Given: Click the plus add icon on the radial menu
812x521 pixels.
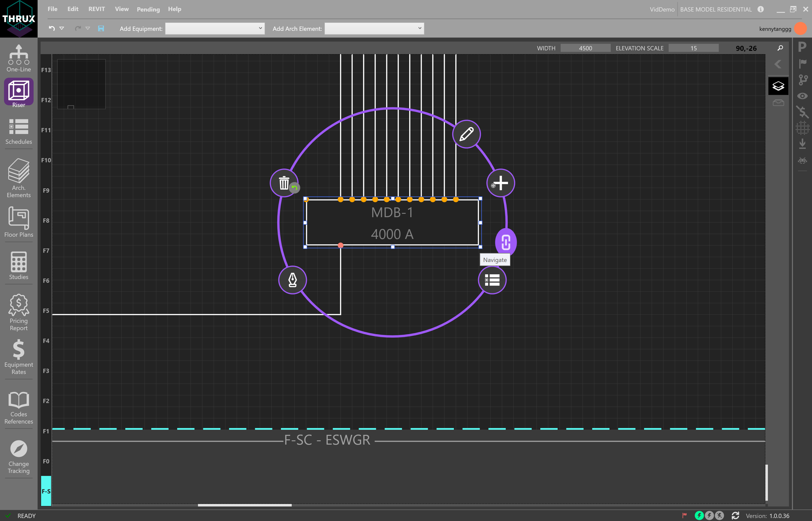Looking at the screenshot, I should 500,183.
